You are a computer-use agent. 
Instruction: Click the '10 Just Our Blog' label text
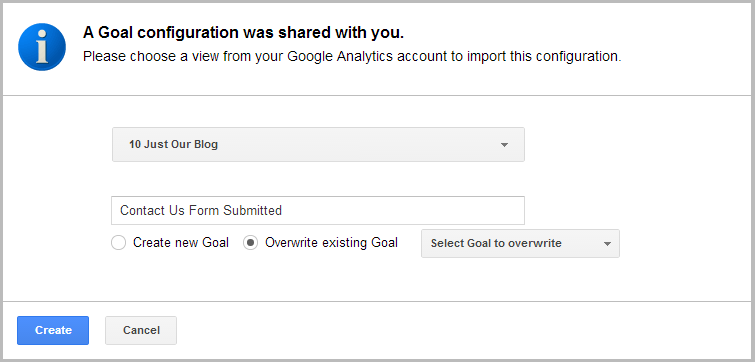tap(173, 144)
